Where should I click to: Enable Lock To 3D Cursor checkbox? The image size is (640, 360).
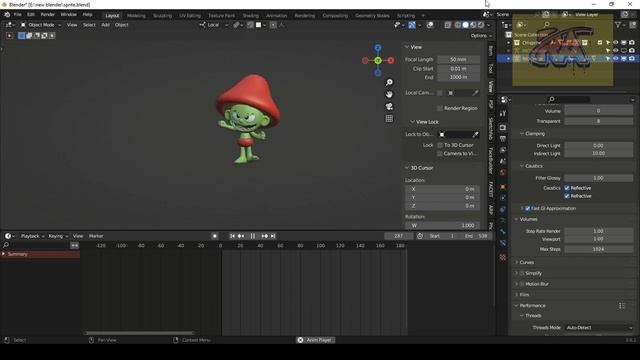pyautogui.click(x=440, y=145)
